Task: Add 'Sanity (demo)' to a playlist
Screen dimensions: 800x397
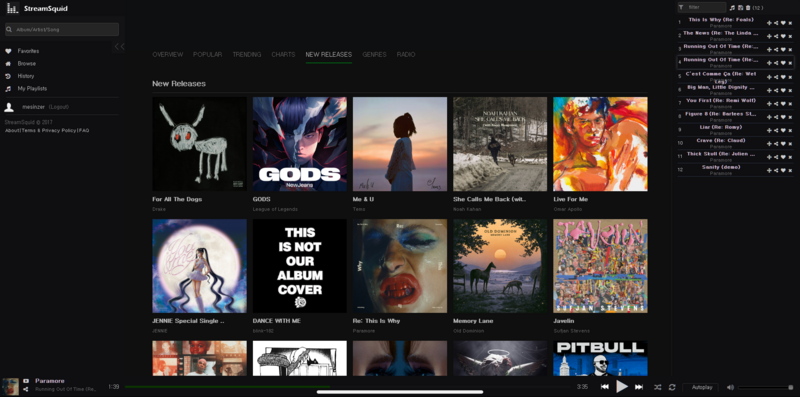Action: tap(769, 170)
